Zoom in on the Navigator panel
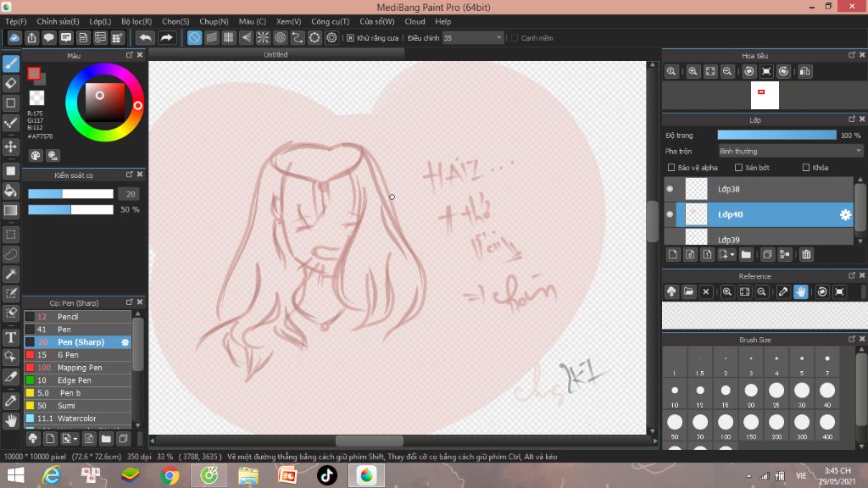868x488 pixels. 693,71
